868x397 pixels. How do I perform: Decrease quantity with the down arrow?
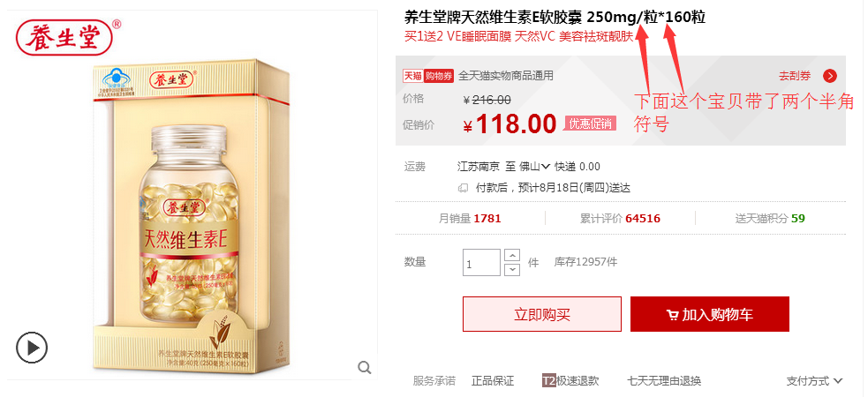click(x=513, y=269)
